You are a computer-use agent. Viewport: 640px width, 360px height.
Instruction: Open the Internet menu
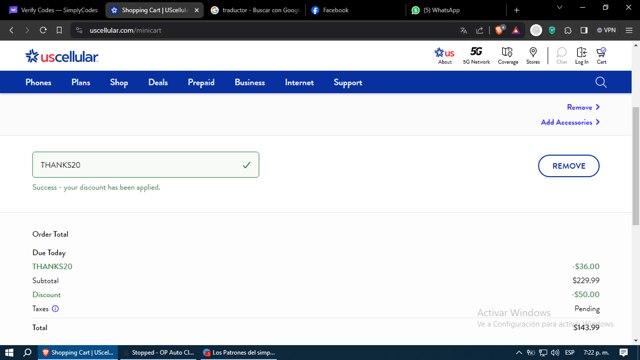(x=299, y=82)
